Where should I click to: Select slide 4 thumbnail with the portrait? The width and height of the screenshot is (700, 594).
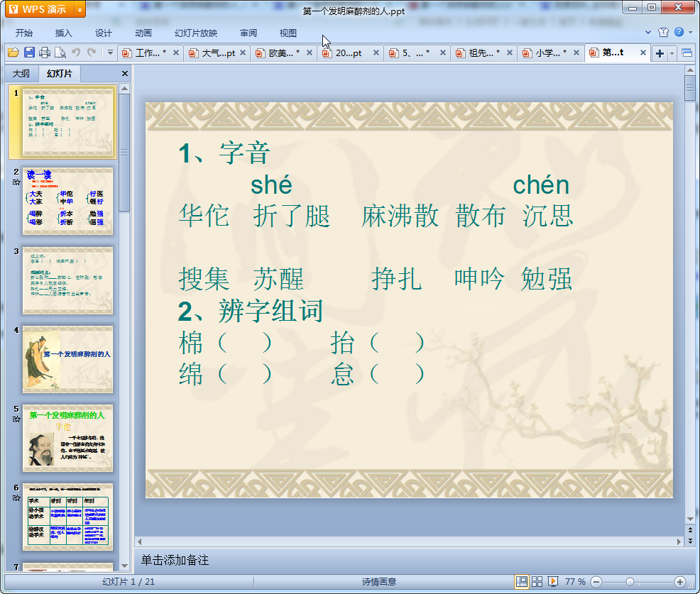coord(67,358)
